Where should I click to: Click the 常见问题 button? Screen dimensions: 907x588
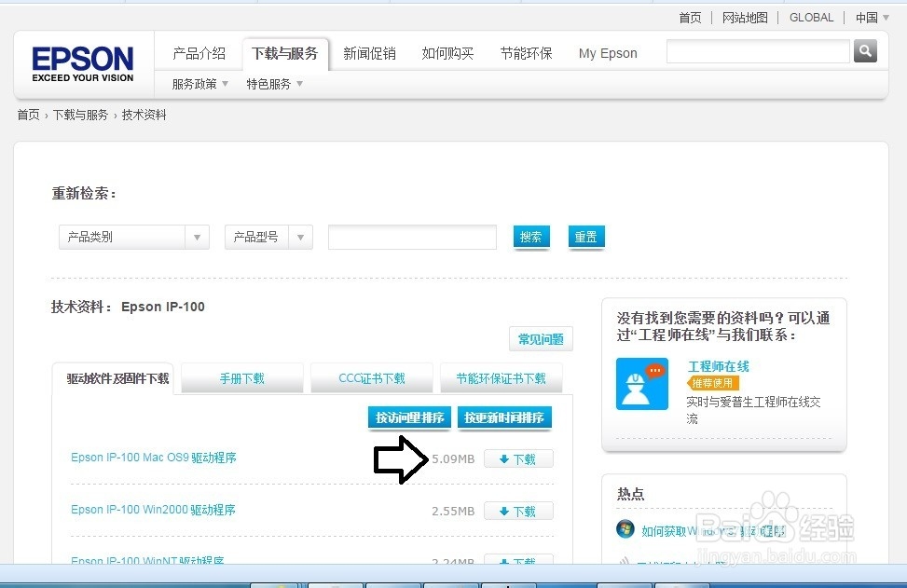coord(541,339)
